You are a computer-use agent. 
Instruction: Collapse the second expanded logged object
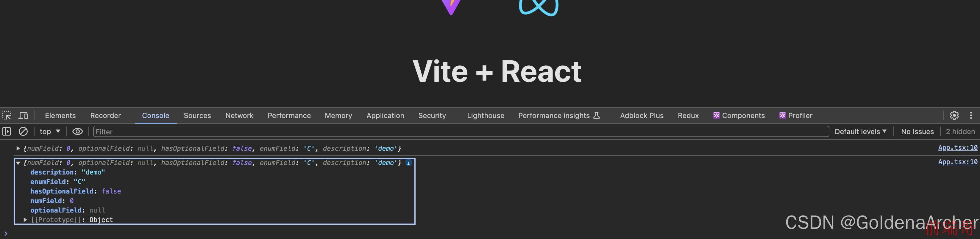(18, 163)
